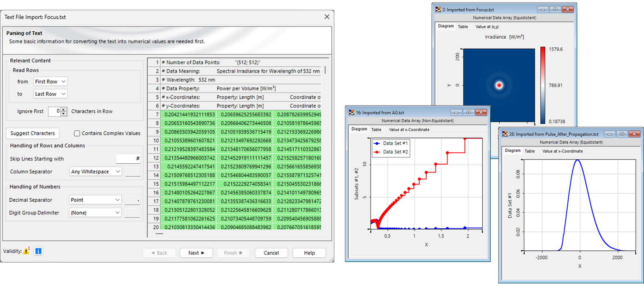644x286 pixels.
Task: Minimize the Pulse_After_Propagation window
Action: (610, 134)
